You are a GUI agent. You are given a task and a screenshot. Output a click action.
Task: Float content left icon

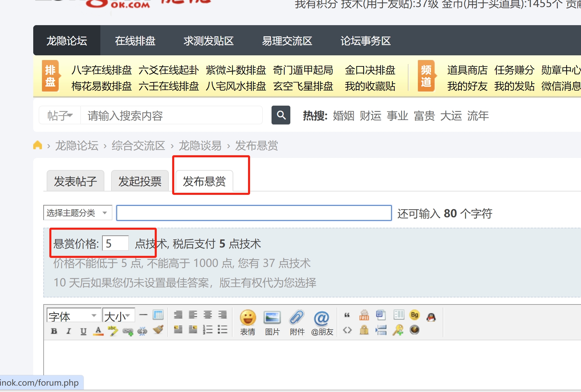[x=178, y=329]
